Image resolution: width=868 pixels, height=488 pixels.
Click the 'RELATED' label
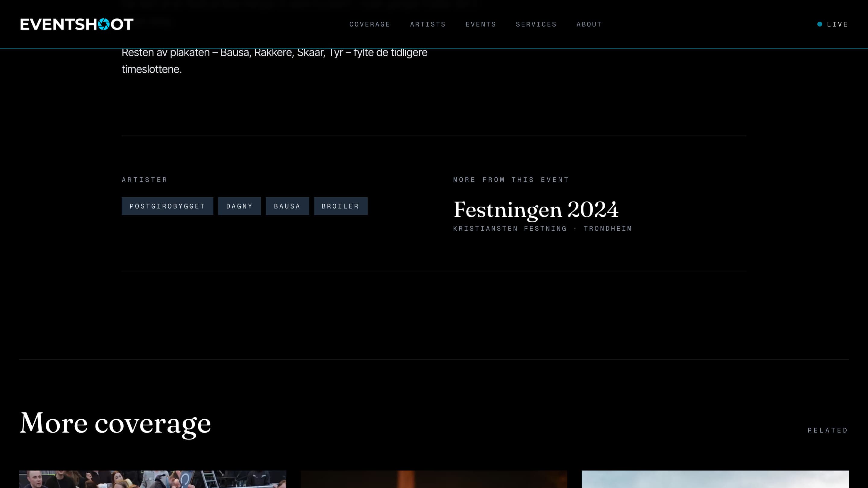click(x=828, y=430)
